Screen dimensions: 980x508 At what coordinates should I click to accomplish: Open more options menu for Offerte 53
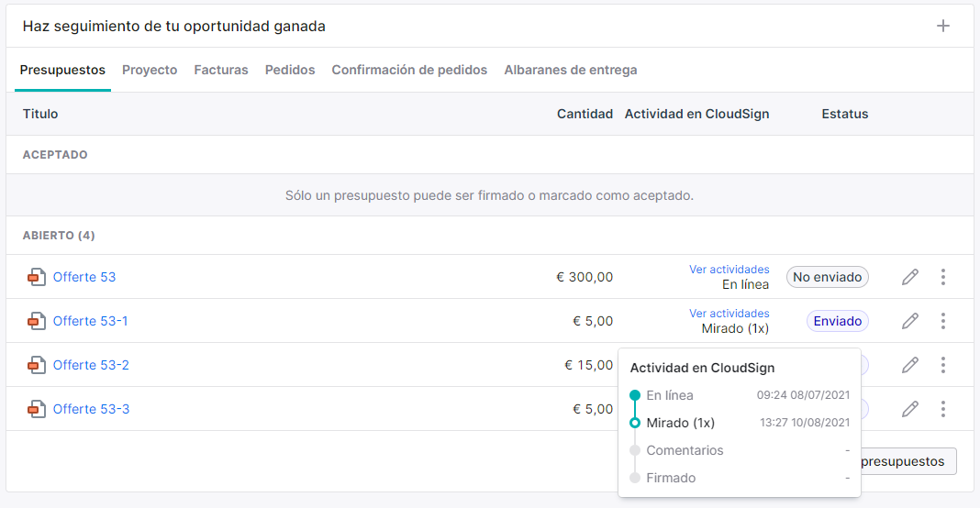(x=943, y=277)
